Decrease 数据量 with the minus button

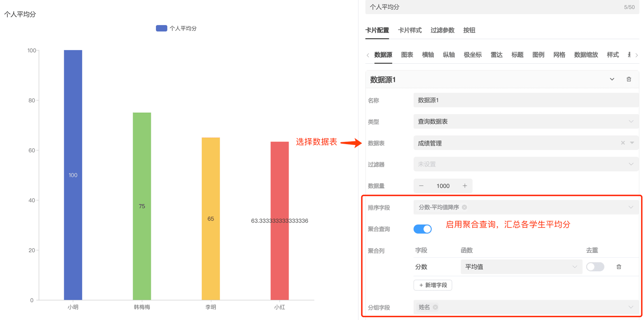[421, 186]
